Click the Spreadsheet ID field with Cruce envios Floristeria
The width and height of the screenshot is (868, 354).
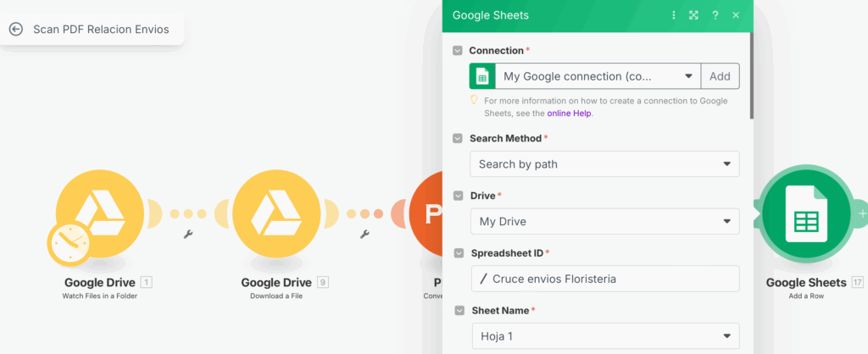pos(605,279)
